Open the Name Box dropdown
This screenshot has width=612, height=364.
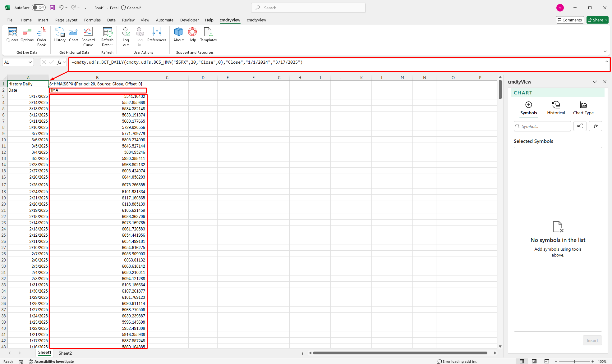point(30,62)
